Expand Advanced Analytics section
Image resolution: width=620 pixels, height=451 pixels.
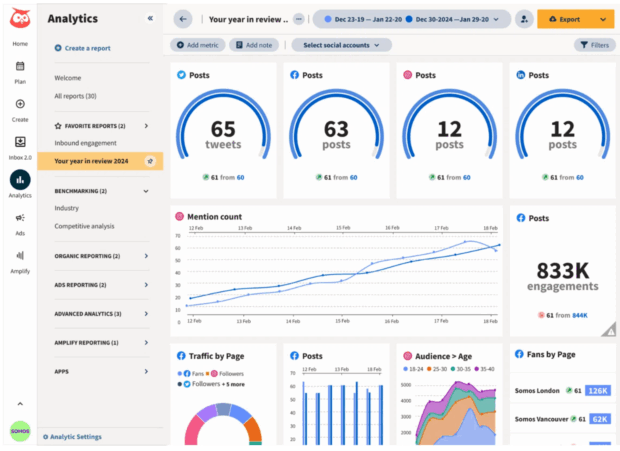click(x=146, y=314)
